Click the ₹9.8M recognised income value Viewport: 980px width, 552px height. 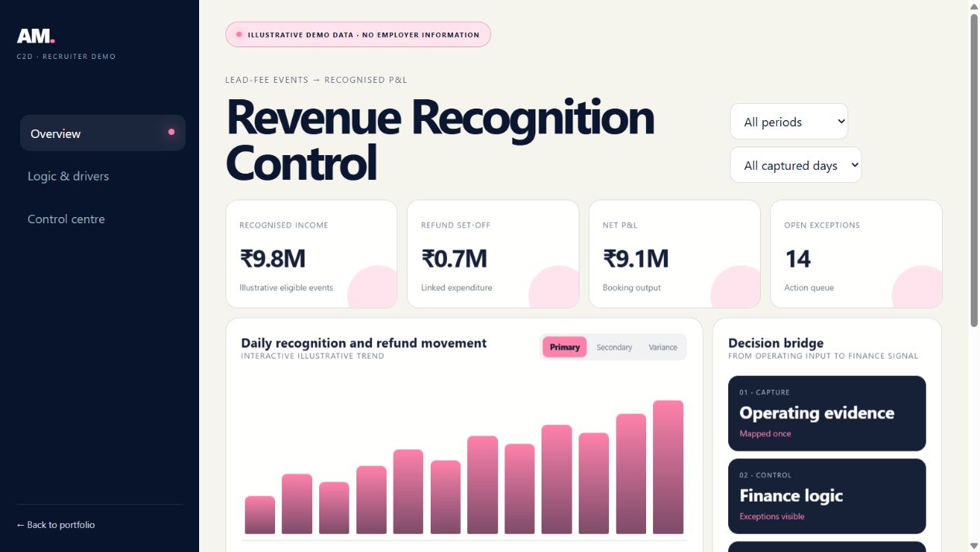(x=272, y=258)
